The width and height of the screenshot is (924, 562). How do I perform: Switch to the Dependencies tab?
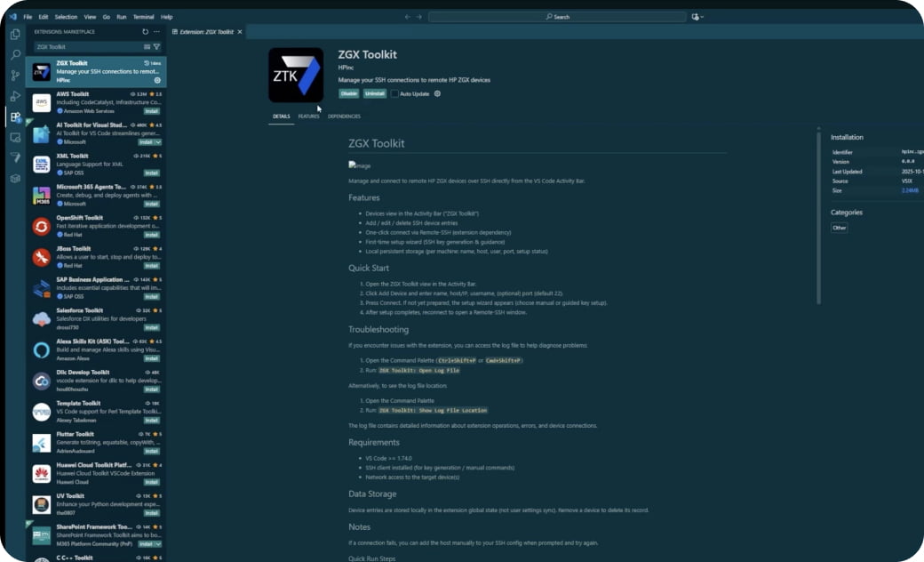click(344, 116)
